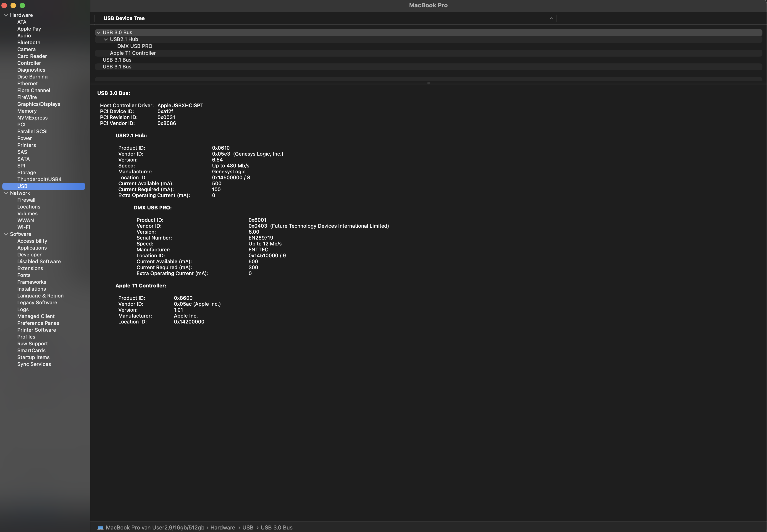Click the USB Device Tree column header
The image size is (767, 532).
[124, 18]
